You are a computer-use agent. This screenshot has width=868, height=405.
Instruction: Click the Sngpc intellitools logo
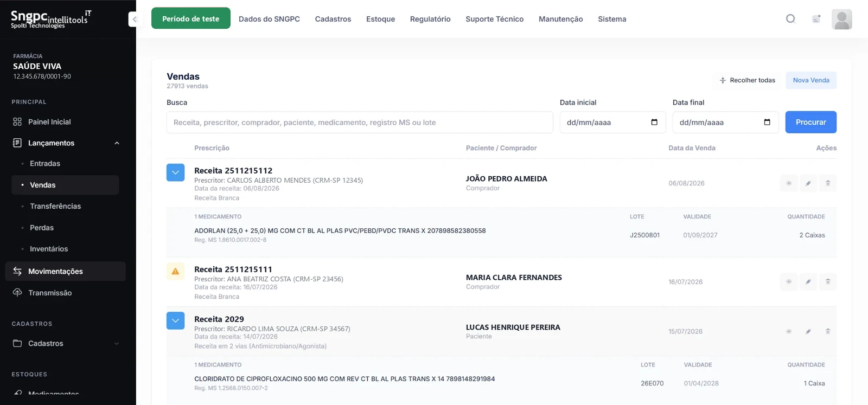pos(51,19)
